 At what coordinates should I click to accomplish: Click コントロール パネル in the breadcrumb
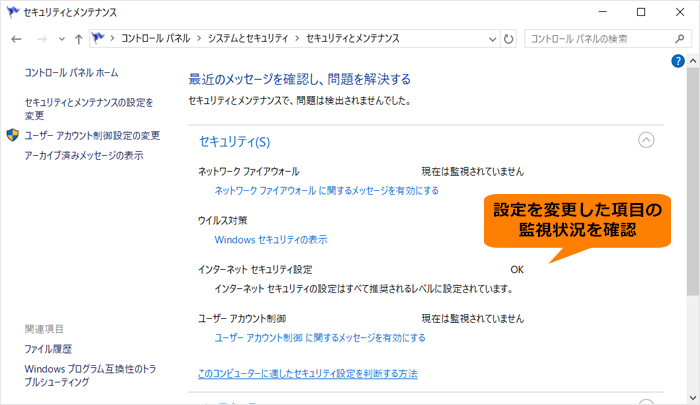click(155, 38)
